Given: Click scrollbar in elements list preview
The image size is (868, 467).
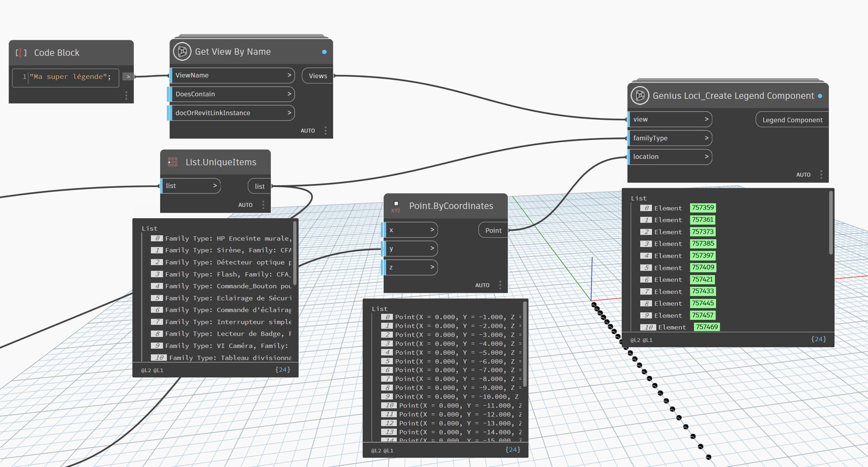Looking at the screenshot, I should tap(830, 223).
